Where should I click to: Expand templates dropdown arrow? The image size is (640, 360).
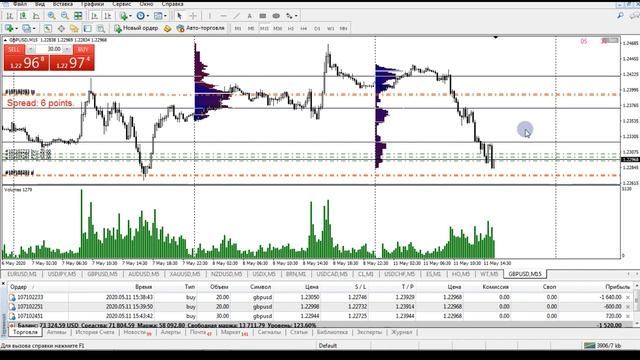165,16
